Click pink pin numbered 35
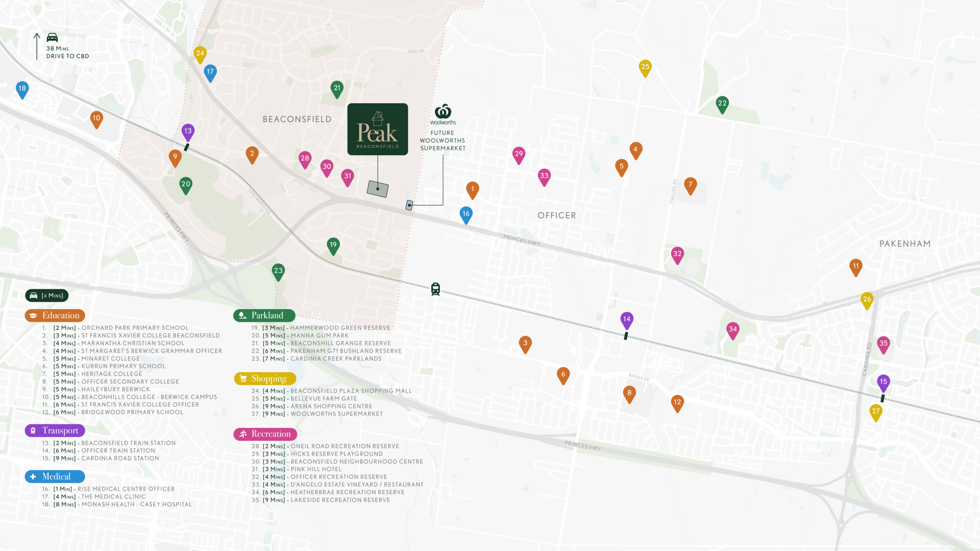The height and width of the screenshot is (551, 980). (x=883, y=345)
